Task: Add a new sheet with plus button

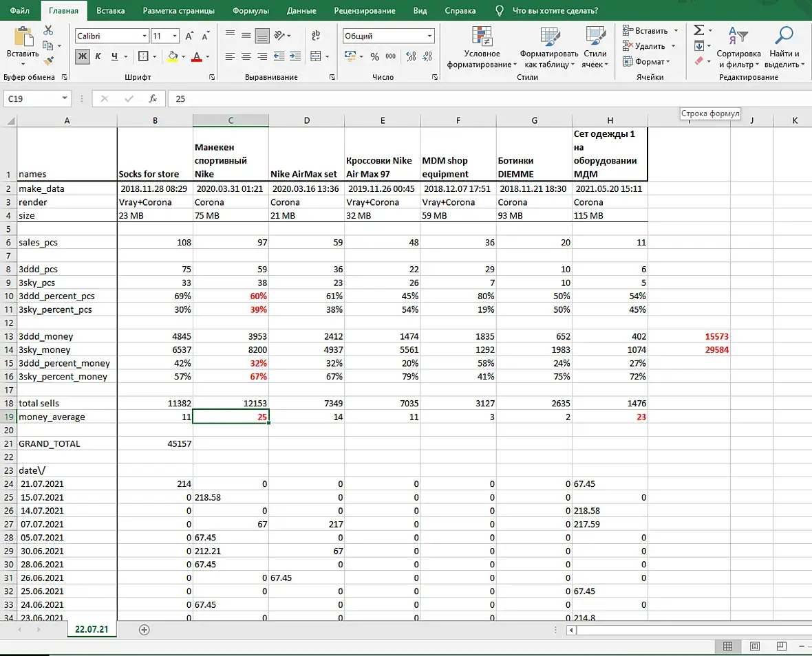Action: [x=145, y=630]
